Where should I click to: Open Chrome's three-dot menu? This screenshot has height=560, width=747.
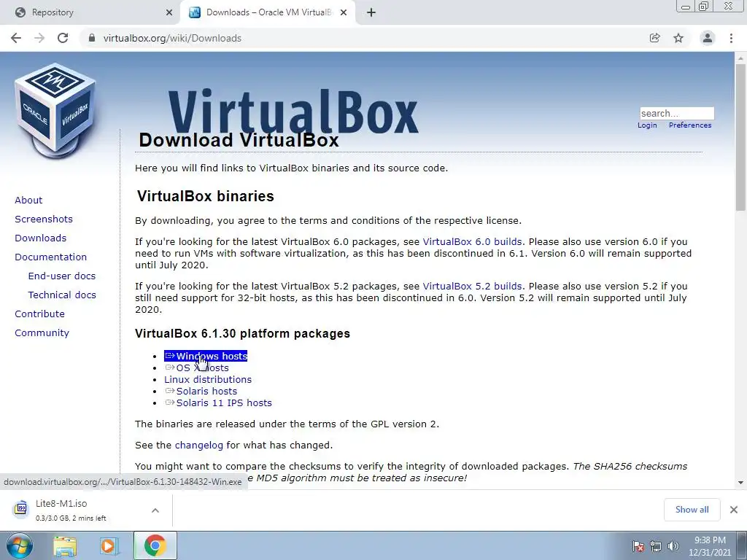point(731,38)
